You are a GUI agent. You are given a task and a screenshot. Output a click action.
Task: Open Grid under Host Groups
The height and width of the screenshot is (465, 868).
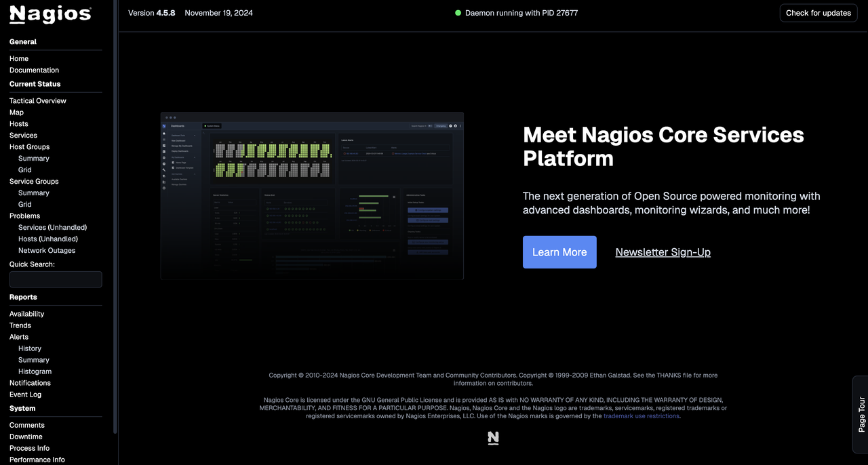(25, 169)
